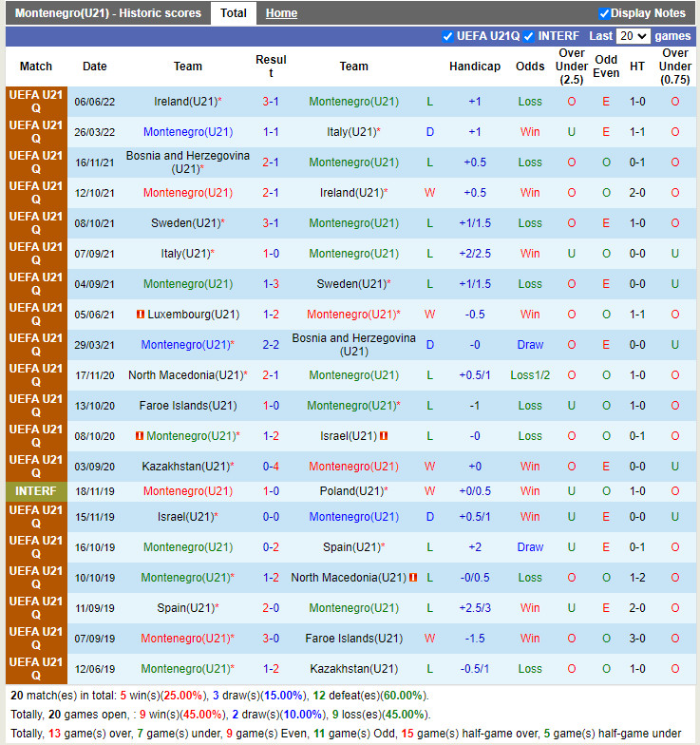This screenshot has height=745, width=700.
Task: Click Spain(U21) team link on 11/09/19
Action: pos(185,608)
